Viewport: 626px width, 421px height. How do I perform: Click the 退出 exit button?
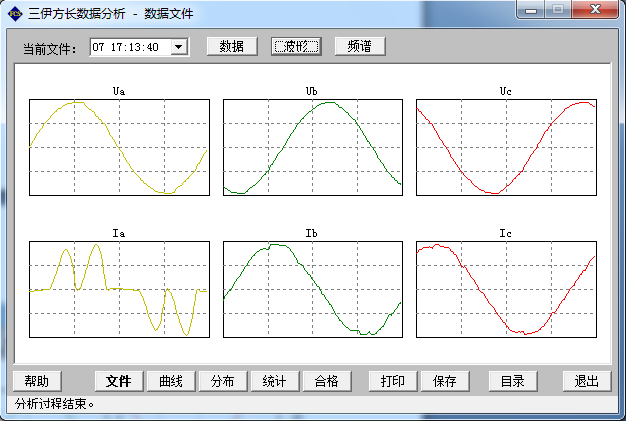(x=587, y=381)
